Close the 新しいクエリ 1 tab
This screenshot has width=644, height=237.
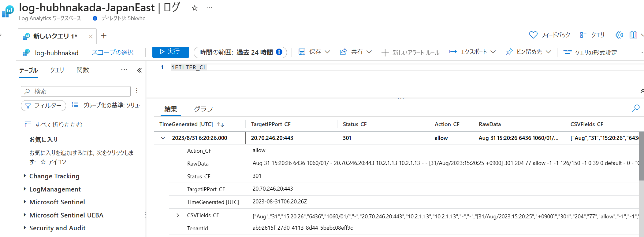91,36
